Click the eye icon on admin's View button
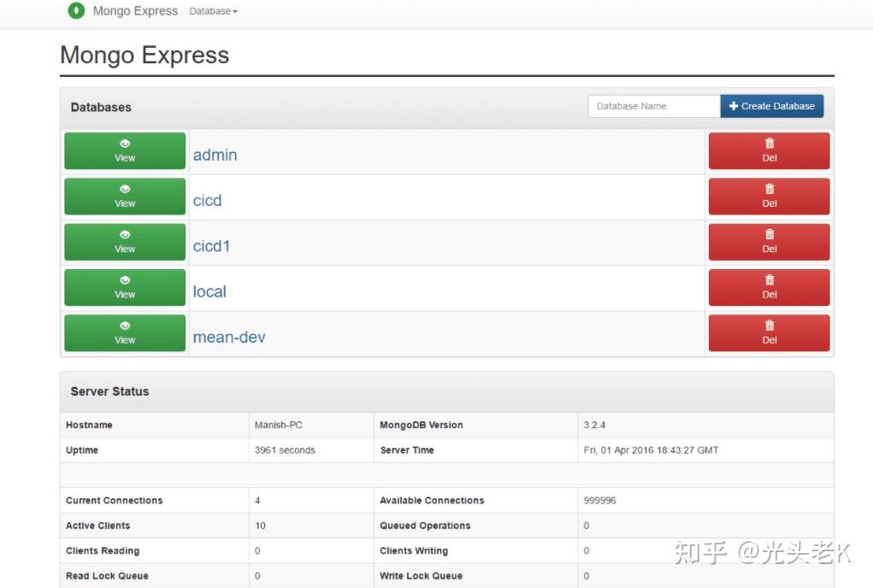 (125, 144)
